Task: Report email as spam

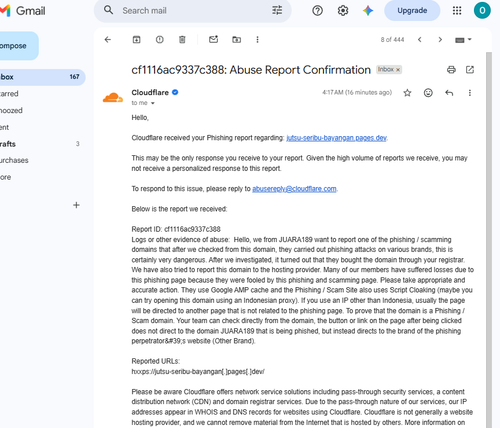Action: [x=160, y=40]
